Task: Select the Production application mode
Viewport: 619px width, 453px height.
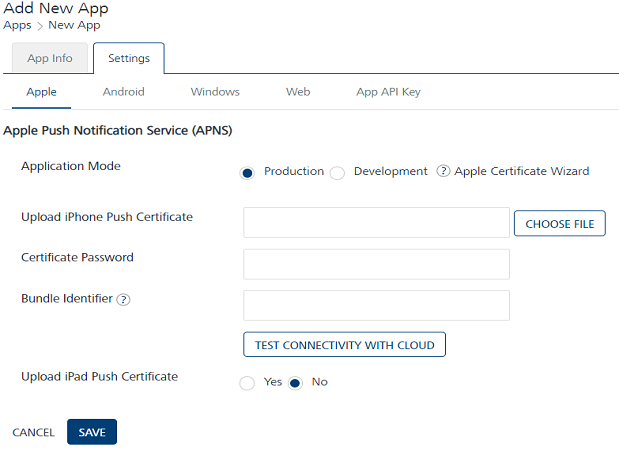Action: [247, 172]
